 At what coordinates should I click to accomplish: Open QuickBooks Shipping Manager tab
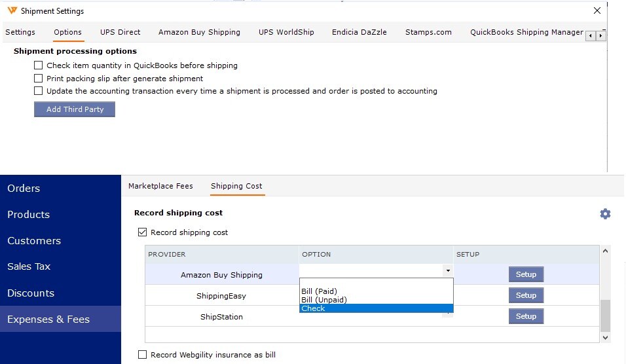(x=526, y=32)
